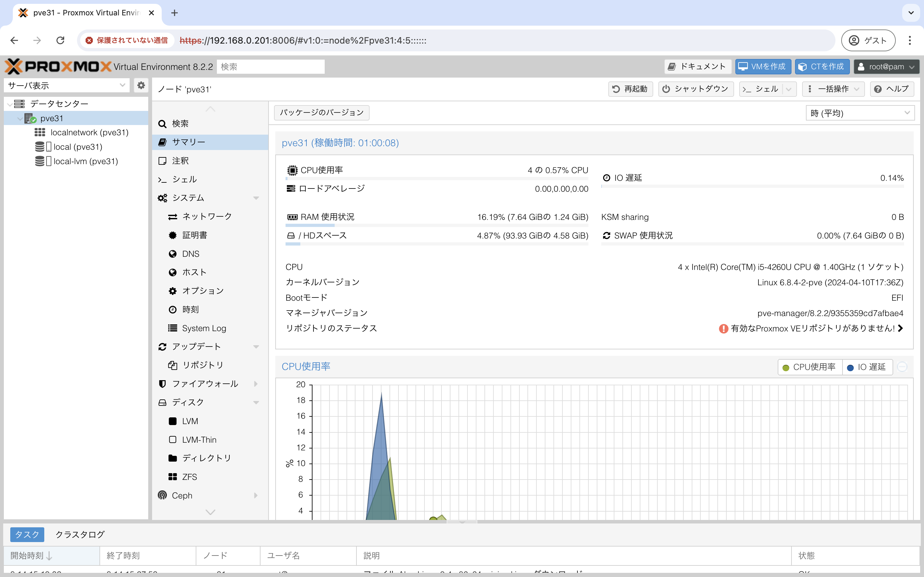Viewport: 924px width, 577px height.
Task: Open Ceph in the node menu
Action: (182, 495)
